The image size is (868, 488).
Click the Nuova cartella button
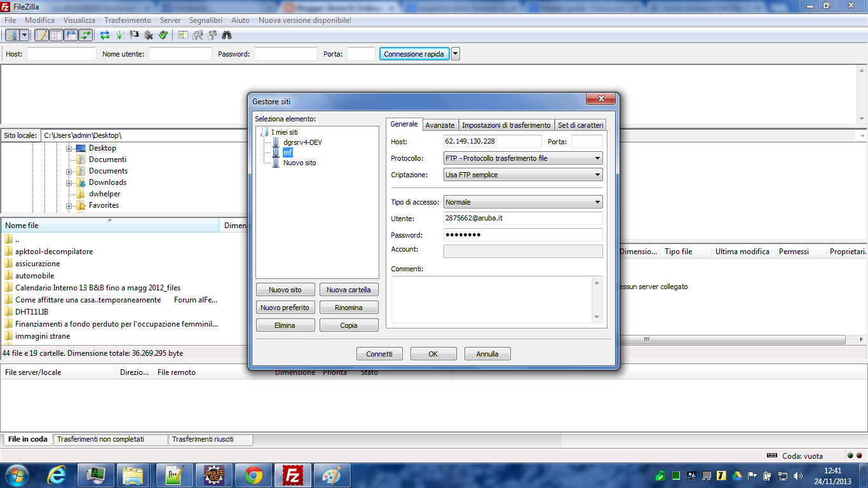click(x=349, y=290)
